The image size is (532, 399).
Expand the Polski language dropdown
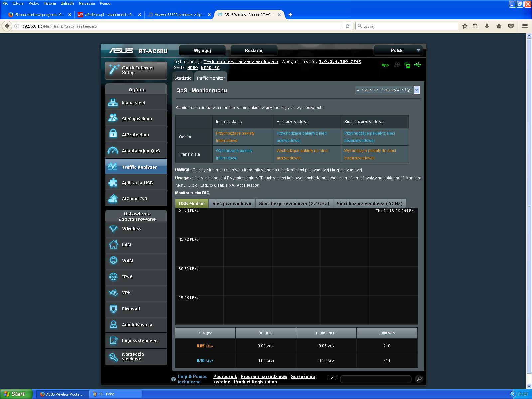[398, 50]
